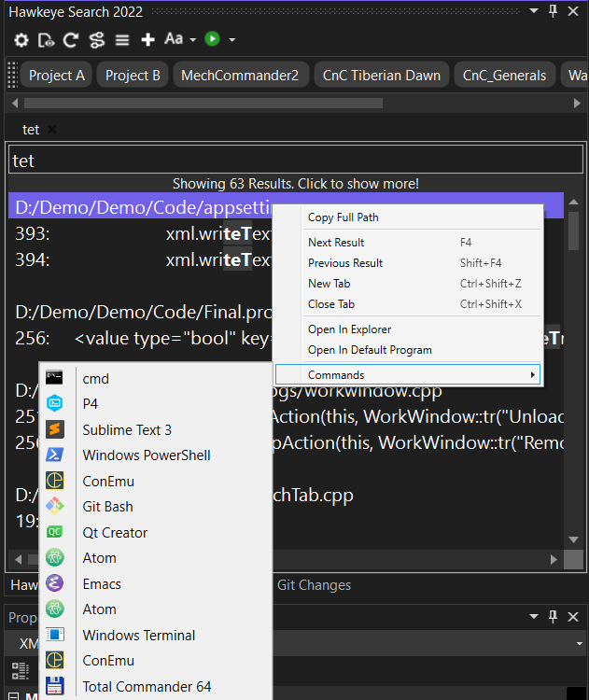Viewport: 589px width, 700px height.
Task: Expand the dropdown beside green run button
Action: [232, 40]
